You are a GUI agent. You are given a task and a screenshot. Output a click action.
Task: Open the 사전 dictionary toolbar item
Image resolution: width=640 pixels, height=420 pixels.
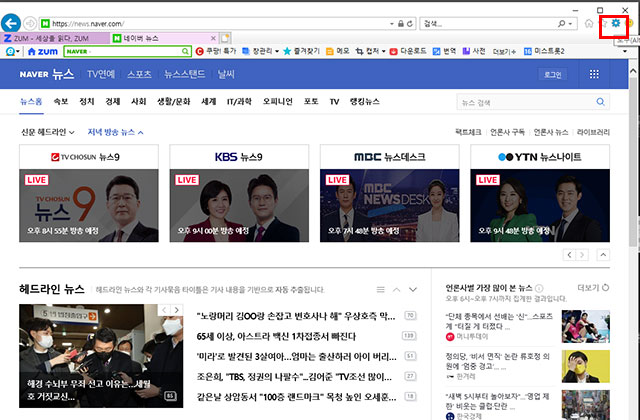pyautogui.click(x=474, y=51)
